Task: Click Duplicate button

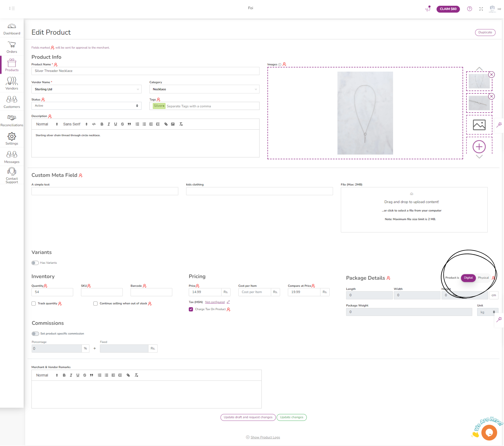Action: (x=485, y=32)
